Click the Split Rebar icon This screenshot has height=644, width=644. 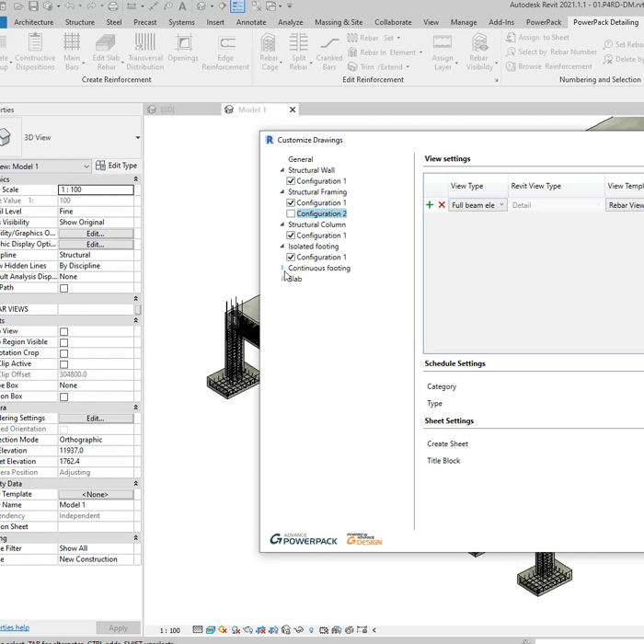[x=299, y=42]
